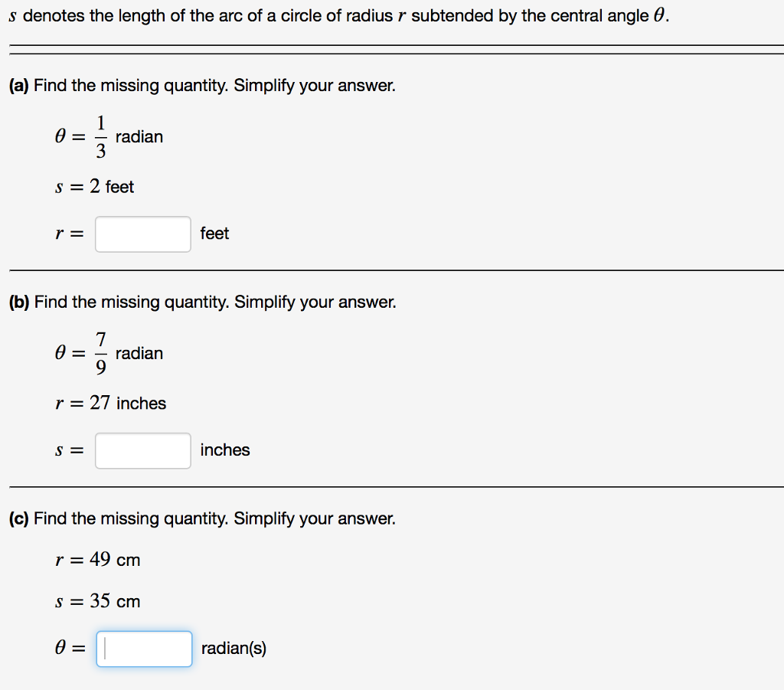The height and width of the screenshot is (690, 784).
Task: Select the fraction 7/9 in part (b)
Action: pos(100,353)
